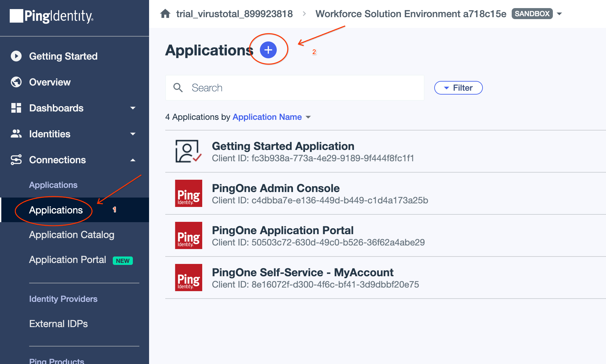Click the SANDBOX badge

[x=532, y=14]
